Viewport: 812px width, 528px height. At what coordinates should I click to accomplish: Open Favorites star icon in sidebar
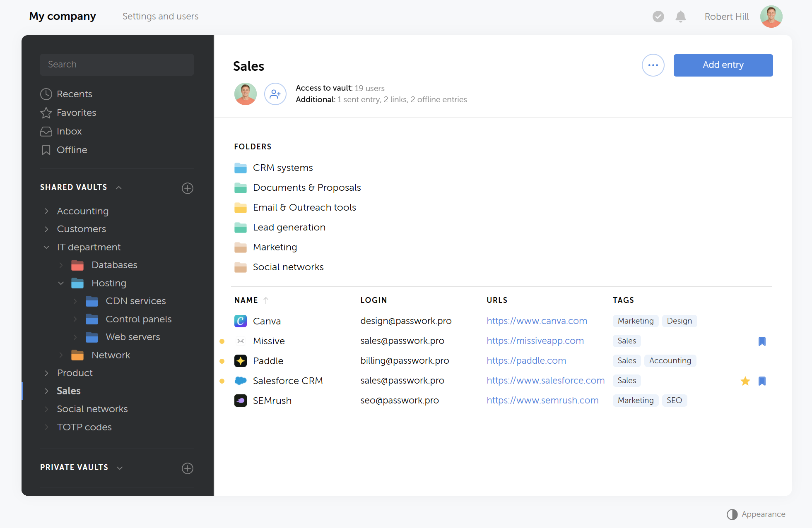46,113
